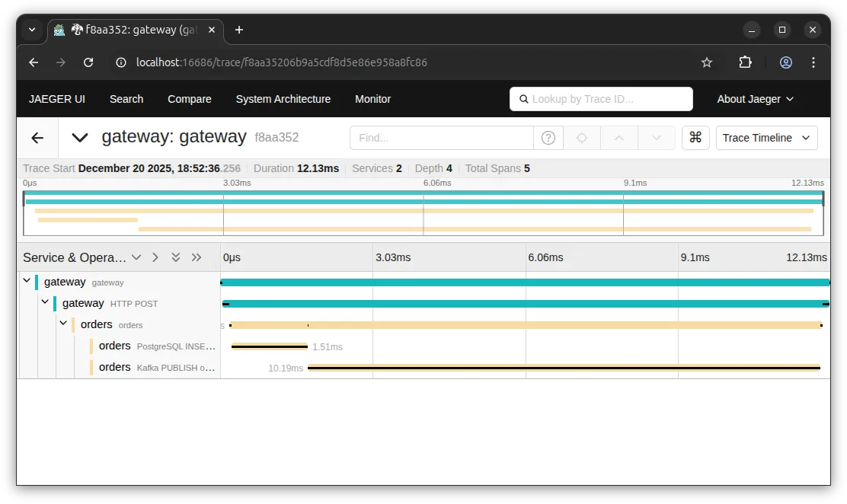This screenshot has width=847, height=504.
Task: Click inside the timeline minimap viewport
Action: [x=423, y=212]
